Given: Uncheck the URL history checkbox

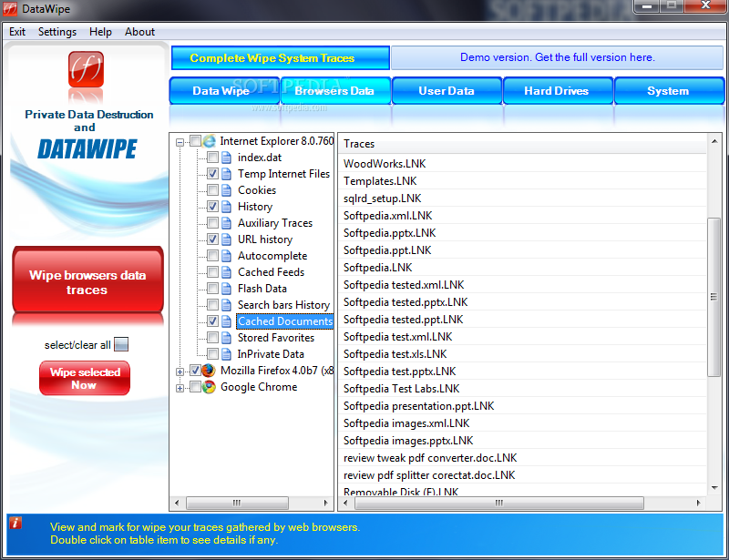Looking at the screenshot, I should (212, 239).
